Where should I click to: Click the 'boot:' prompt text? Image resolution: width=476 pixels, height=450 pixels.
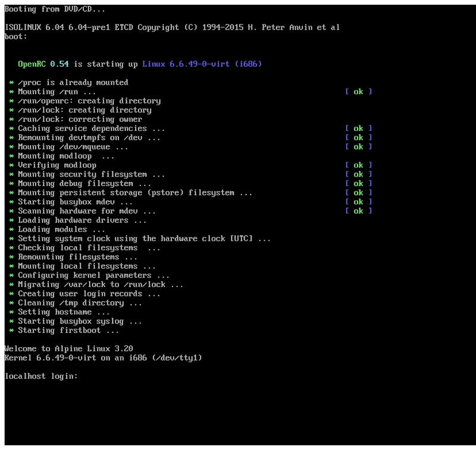[x=16, y=37]
